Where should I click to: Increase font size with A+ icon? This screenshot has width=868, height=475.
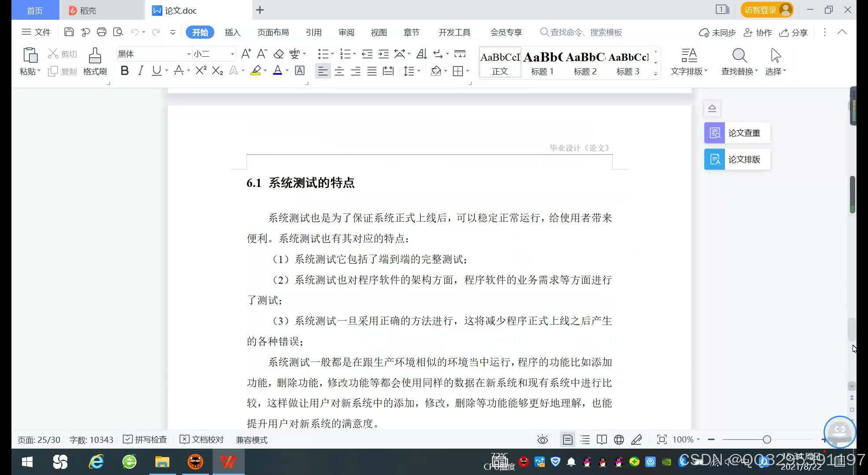coord(246,54)
